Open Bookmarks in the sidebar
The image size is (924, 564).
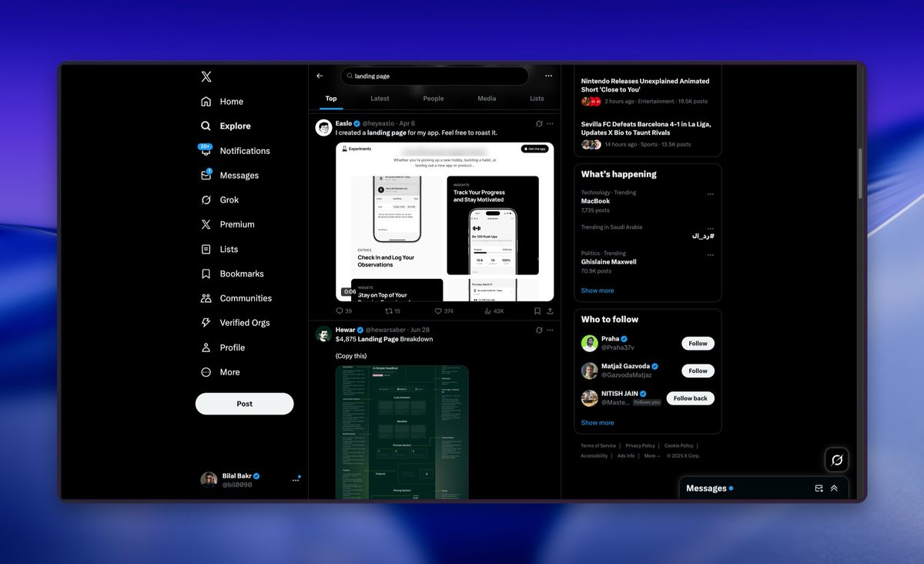(232, 274)
